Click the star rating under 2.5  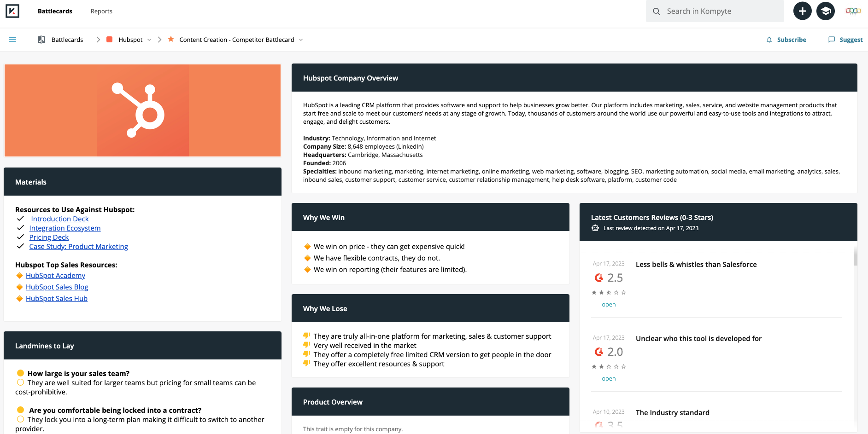(x=609, y=293)
